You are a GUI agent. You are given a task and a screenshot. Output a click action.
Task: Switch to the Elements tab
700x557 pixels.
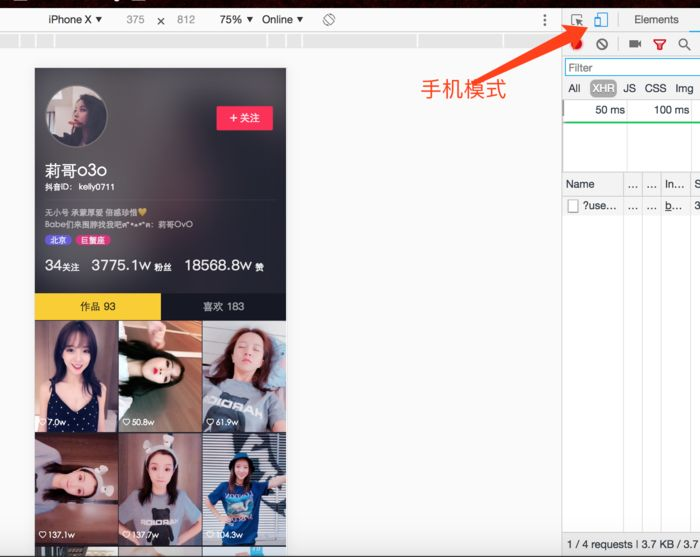click(656, 20)
